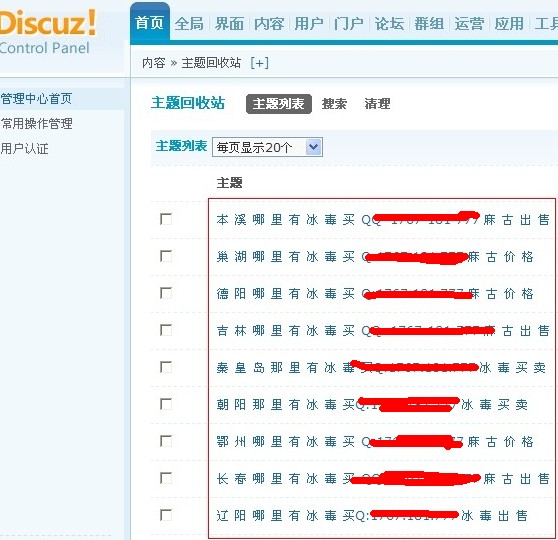Check the box for the 本溪 thread
This screenshot has height=540, width=558.
pos(166,219)
